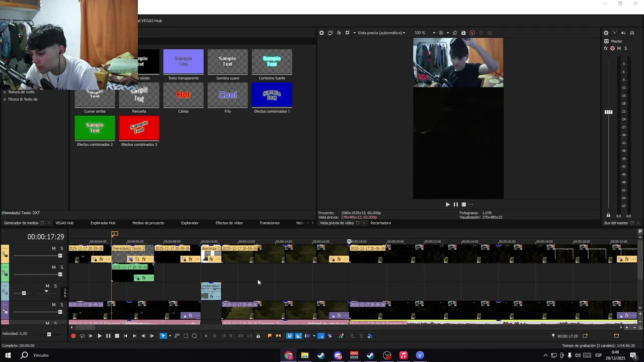644x362 pixels.
Task: Open the 'Vista previa (automático)' quality dropdown
Action: click(380, 33)
